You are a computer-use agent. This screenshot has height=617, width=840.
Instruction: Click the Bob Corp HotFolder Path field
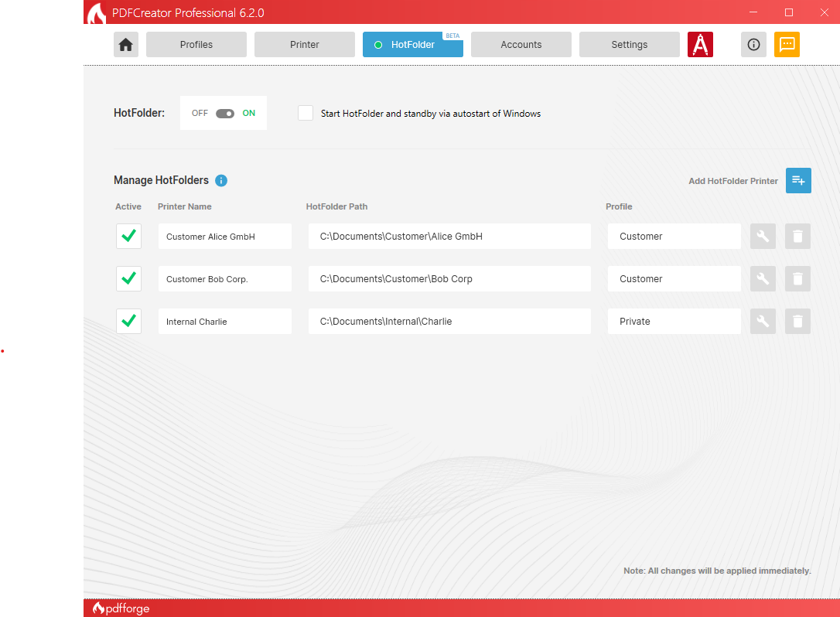point(449,279)
